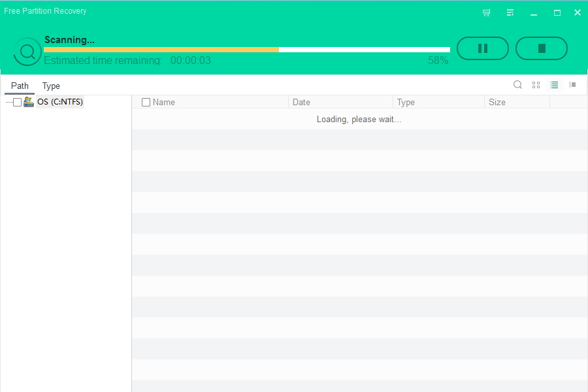Click the search magnifier icon in the file toolbar
588x392 pixels.
[517, 85]
